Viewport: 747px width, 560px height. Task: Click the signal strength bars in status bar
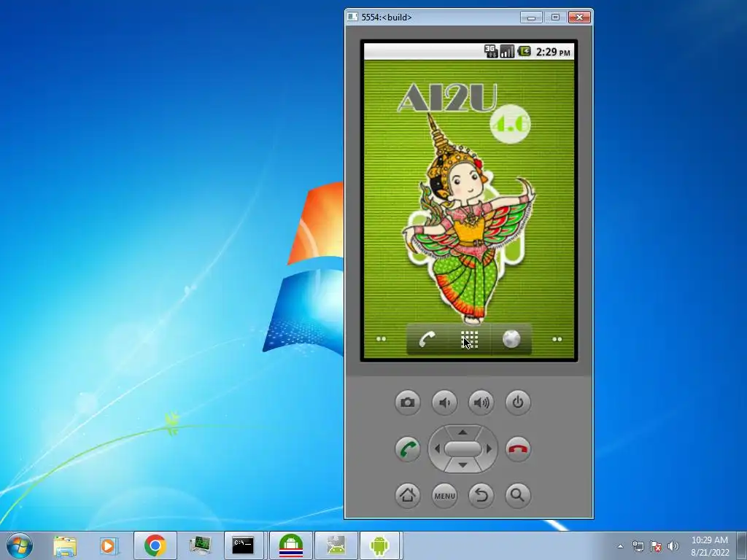[507, 52]
